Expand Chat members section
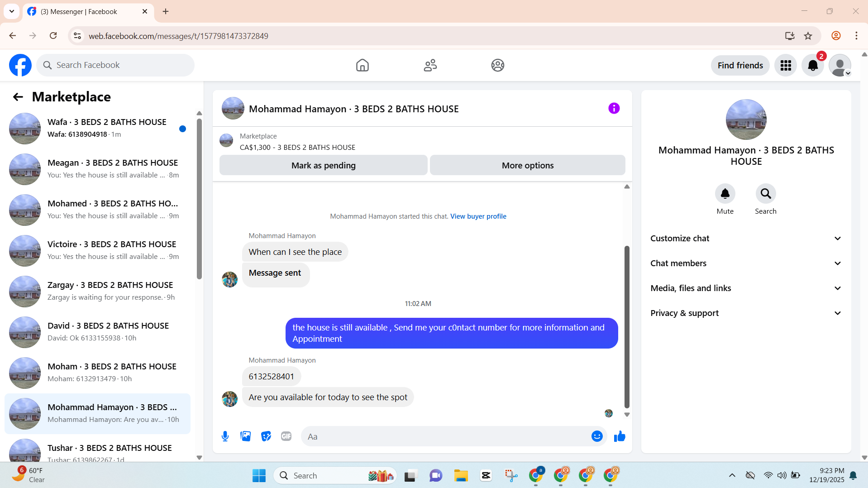The image size is (868, 488). point(746,263)
